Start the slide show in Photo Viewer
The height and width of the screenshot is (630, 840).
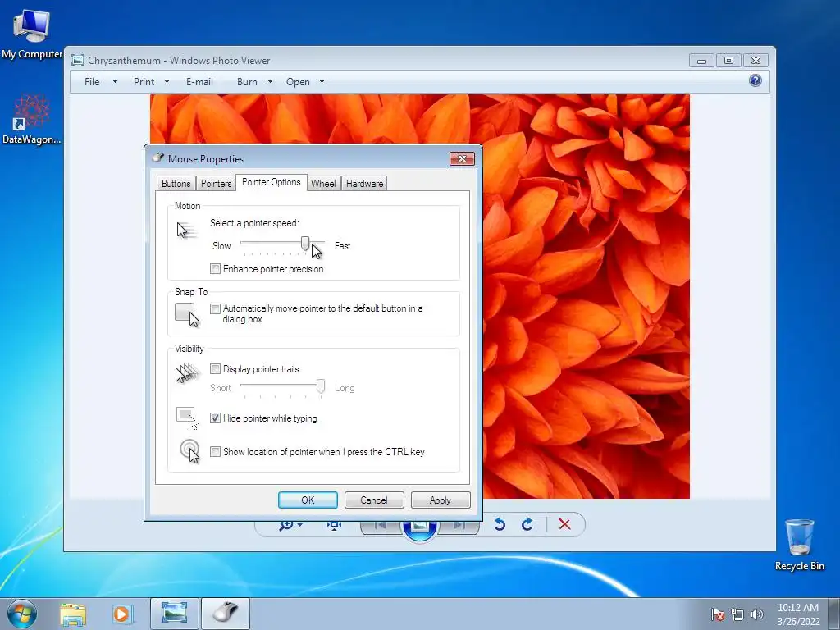(x=419, y=526)
